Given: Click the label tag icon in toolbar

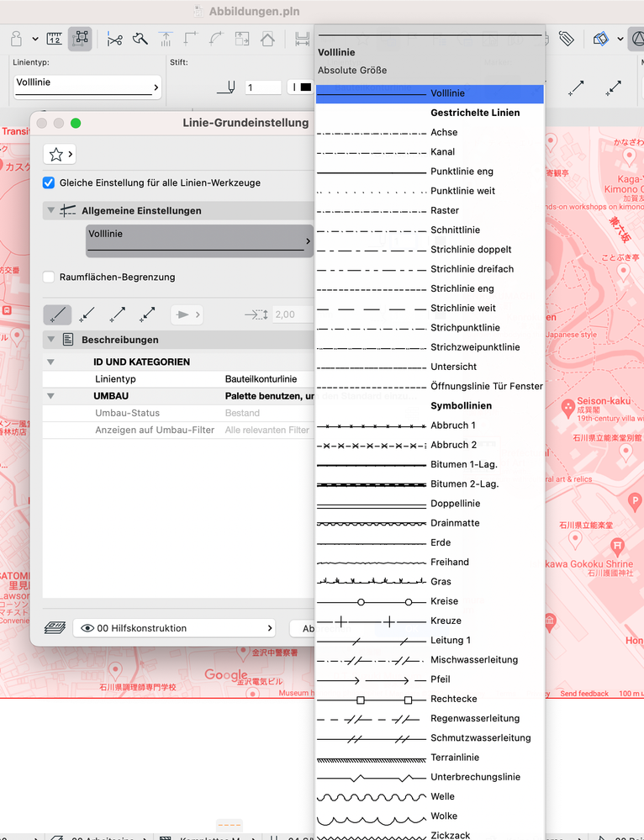Looking at the screenshot, I should click(x=567, y=39).
